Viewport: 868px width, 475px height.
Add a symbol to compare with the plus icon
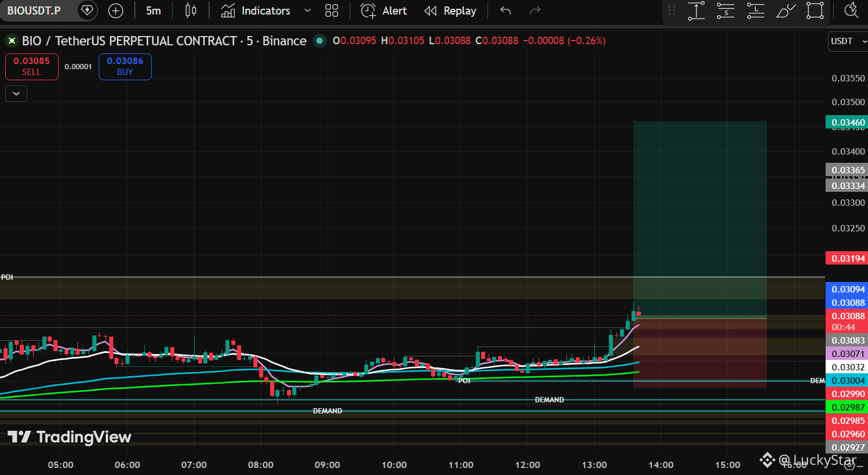(116, 10)
